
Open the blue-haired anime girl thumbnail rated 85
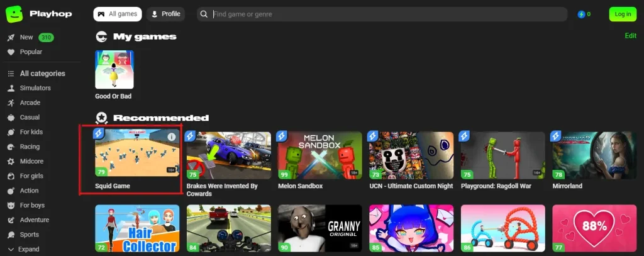pyautogui.click(x=411, y=228)
